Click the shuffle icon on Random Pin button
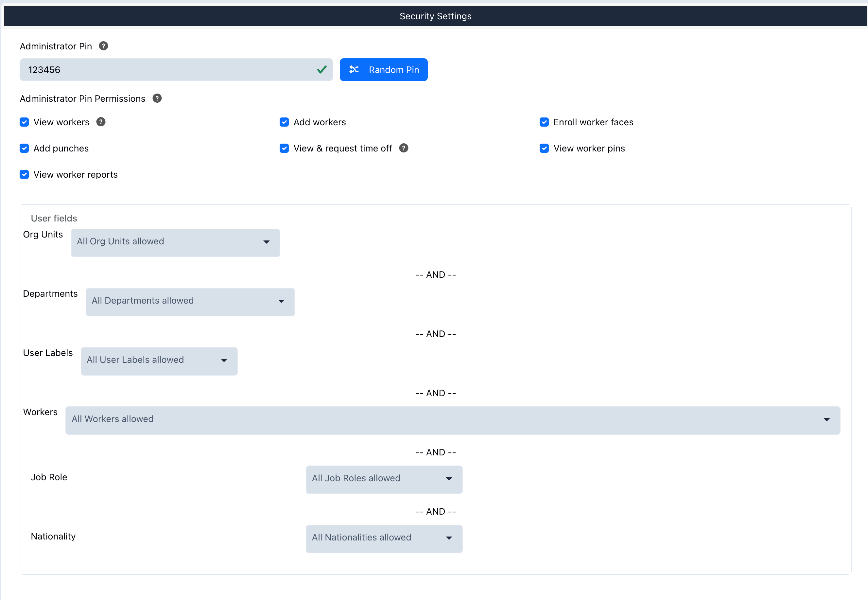This screenshot has width=868, height=600. (354, 70)
